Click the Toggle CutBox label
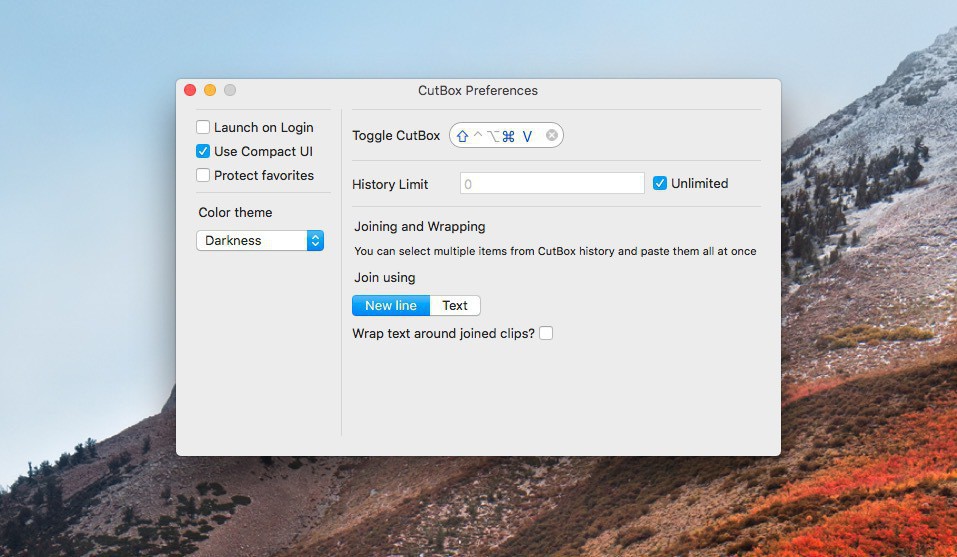Viewport: 957px width, 557px height. [396, 135]
